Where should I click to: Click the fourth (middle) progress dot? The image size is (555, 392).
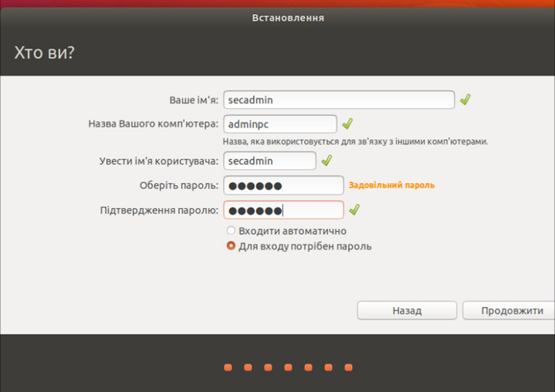(288, 367)
